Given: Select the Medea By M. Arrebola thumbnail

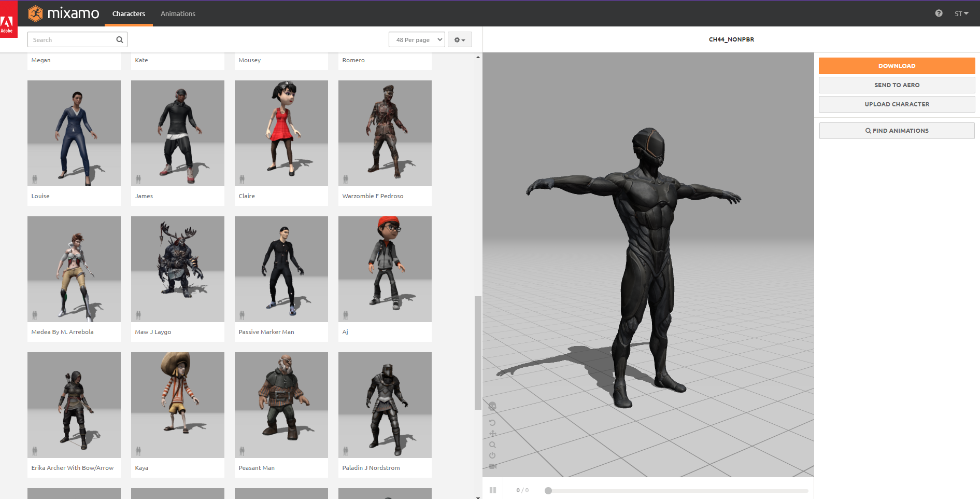Looking at the screenshot, I should 74,269.
